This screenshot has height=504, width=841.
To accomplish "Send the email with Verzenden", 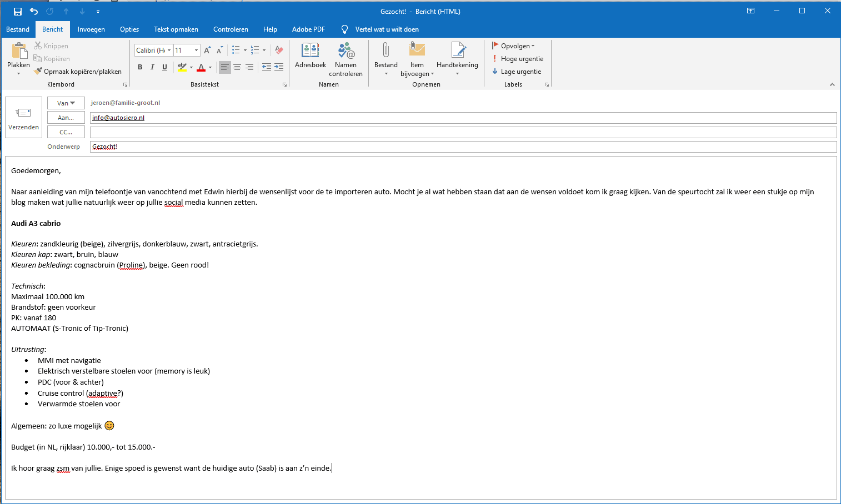I will coord(23,117).
